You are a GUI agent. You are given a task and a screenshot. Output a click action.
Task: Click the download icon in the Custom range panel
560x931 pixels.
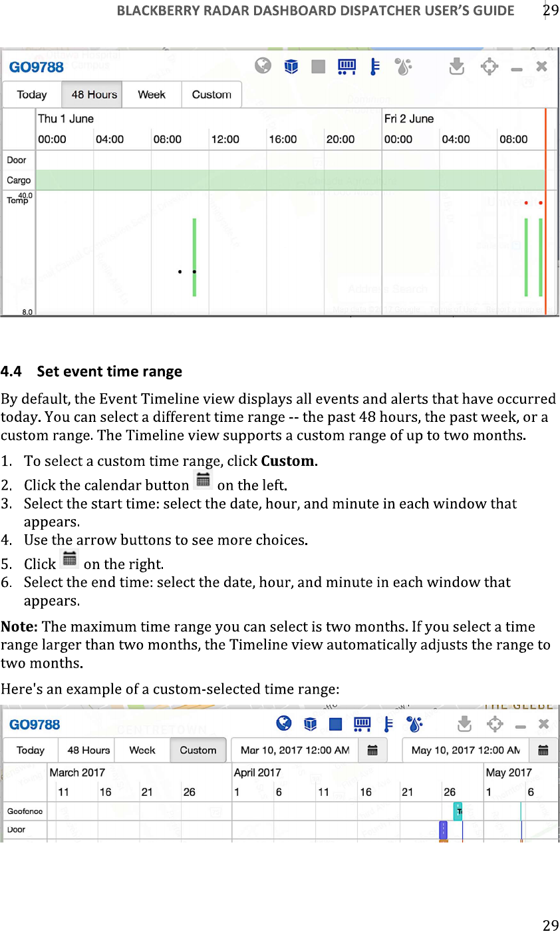[x=466, y=723]
